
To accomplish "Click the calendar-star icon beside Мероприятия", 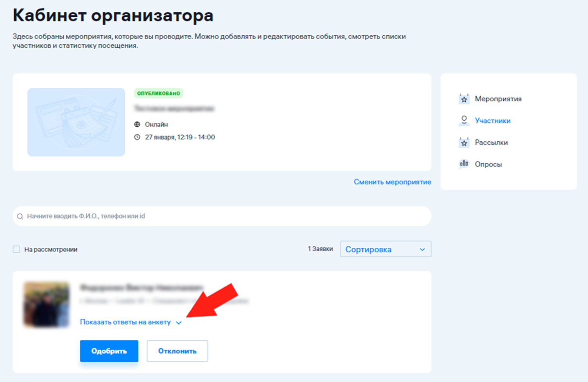I will point(464,99).
